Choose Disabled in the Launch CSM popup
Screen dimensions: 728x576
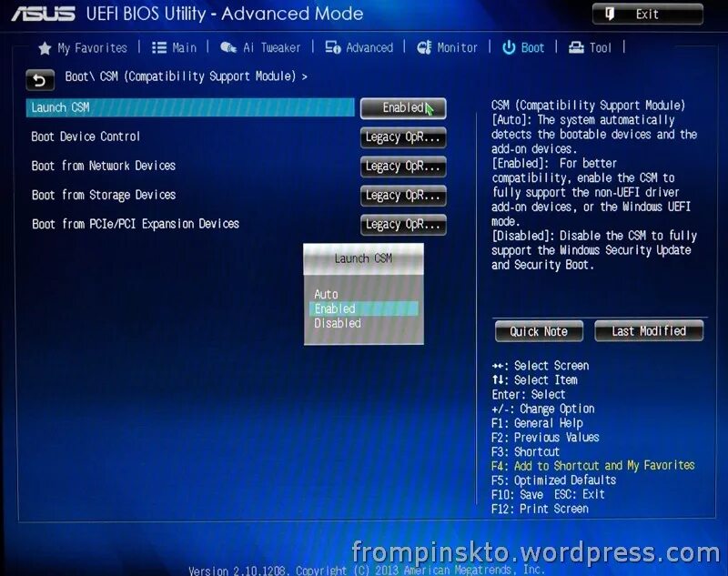[x=338, y=323]
